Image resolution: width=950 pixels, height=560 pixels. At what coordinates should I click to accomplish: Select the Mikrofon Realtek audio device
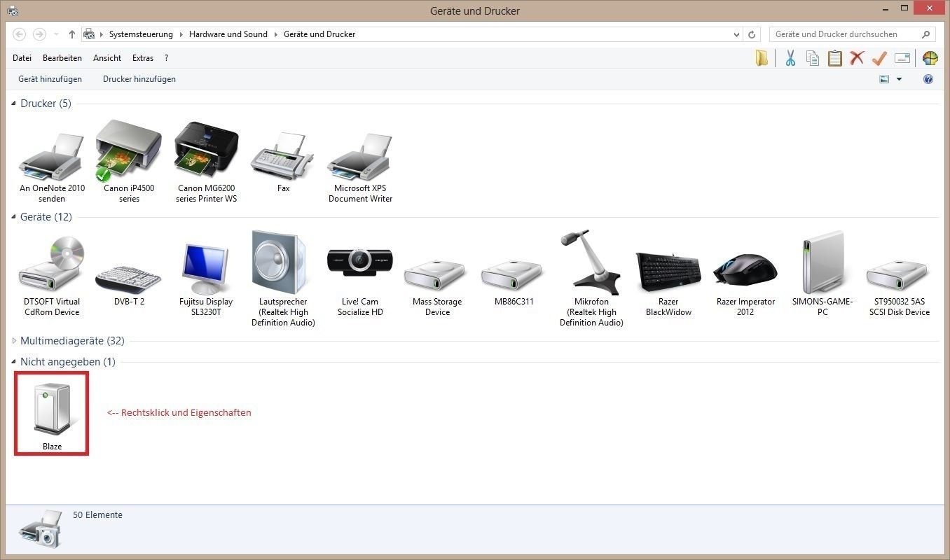[591, 279]
